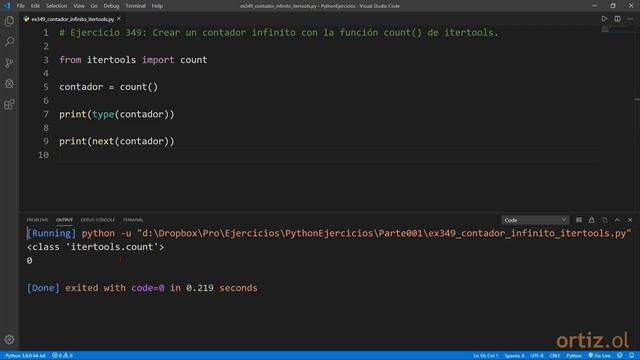640x360 pixels.
Task: Run code with the play icon
Action: (604, 19)
